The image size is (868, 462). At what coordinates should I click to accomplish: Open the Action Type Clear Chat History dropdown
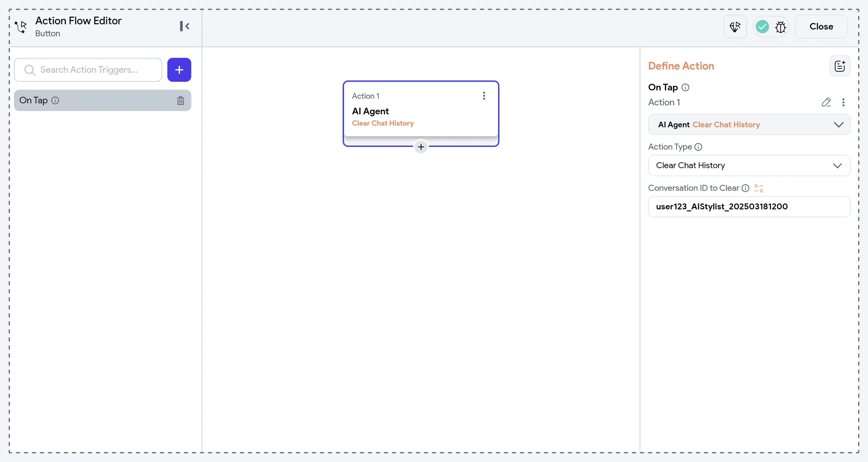coord(749,165)
